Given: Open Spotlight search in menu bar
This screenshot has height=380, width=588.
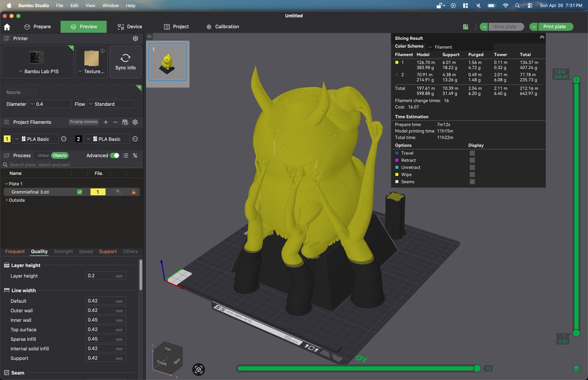Looking at the screenshot, I should (517, 5).
